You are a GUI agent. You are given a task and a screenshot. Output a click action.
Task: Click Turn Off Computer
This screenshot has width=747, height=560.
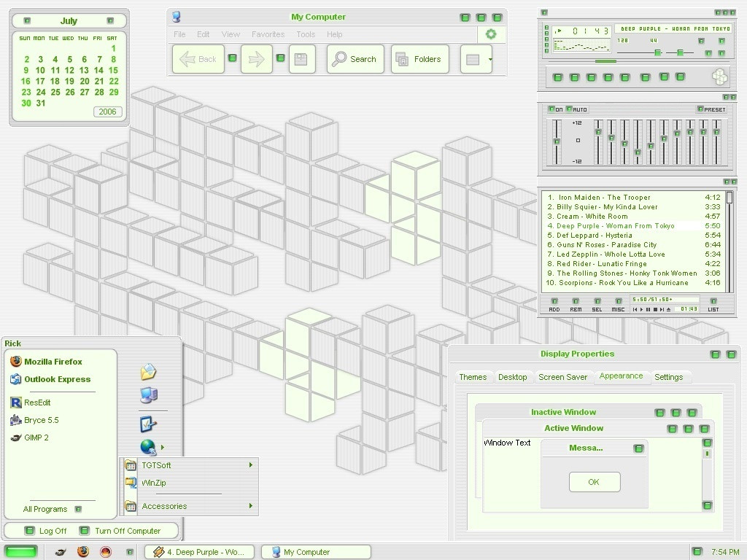(120, 531)
